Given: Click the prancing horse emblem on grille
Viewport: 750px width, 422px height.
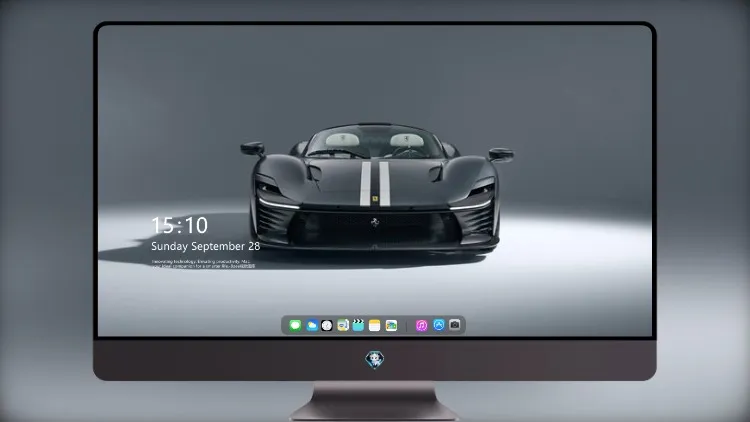Looking at the screenshot, I should point(375,222).
